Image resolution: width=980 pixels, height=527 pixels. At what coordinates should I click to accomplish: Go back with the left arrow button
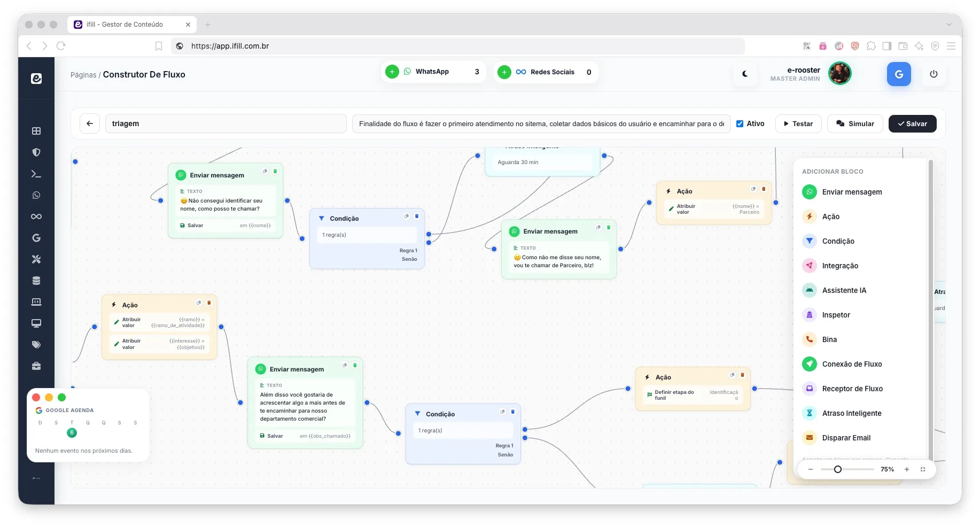click(x=90, y=123)
